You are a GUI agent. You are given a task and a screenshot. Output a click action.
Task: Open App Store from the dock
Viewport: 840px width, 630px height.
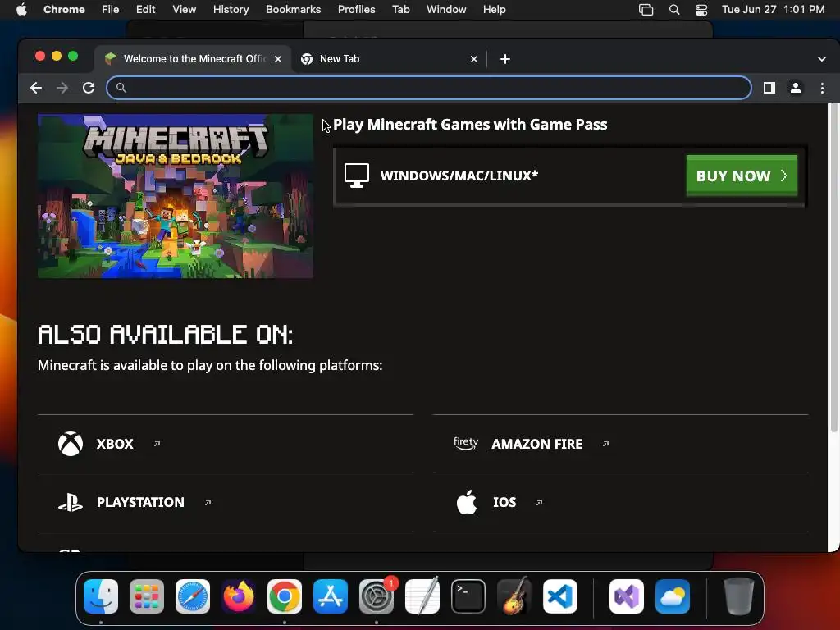click(331, 596)
